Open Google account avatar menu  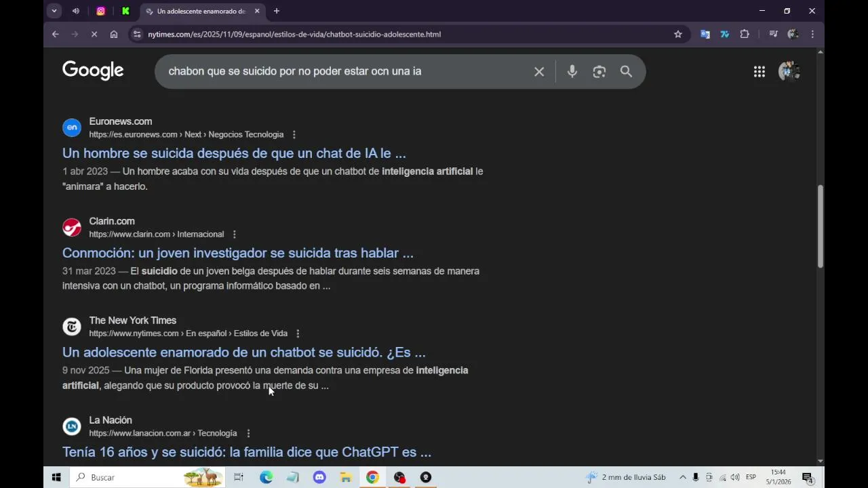tap(789, 71)
